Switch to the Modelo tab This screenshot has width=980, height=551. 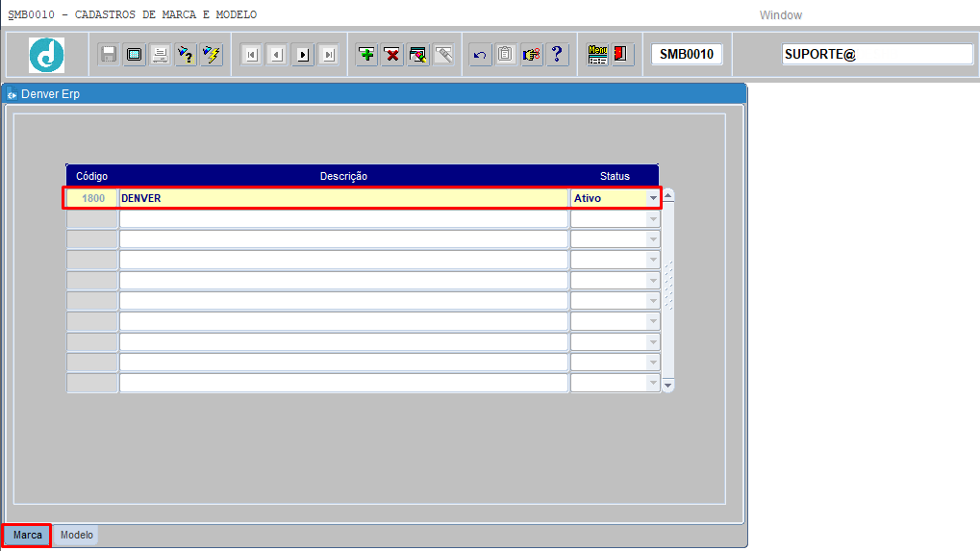point(77,536)
